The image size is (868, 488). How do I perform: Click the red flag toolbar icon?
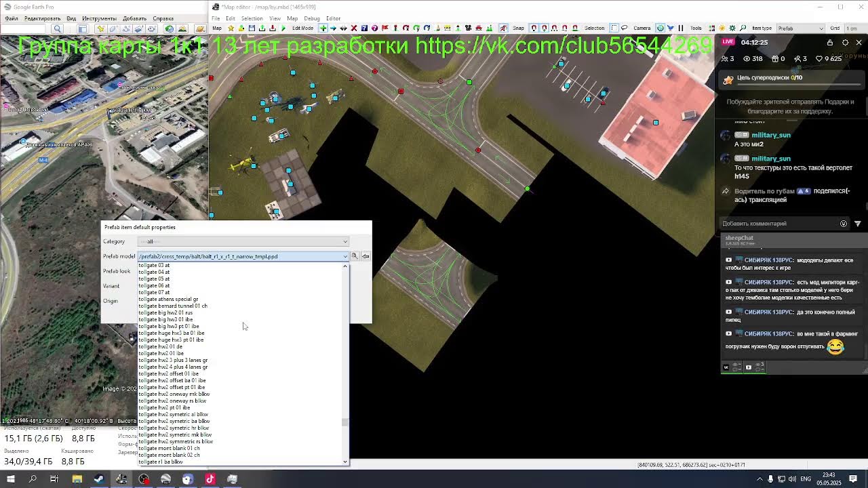tap(385, 28)
